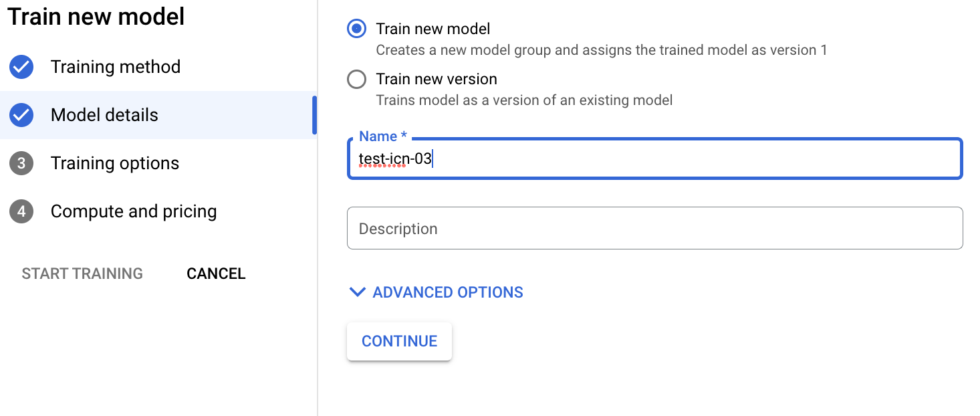980x416 pixels.
Task: Go to the Compute and pricing step
Action: click(133, 211)
